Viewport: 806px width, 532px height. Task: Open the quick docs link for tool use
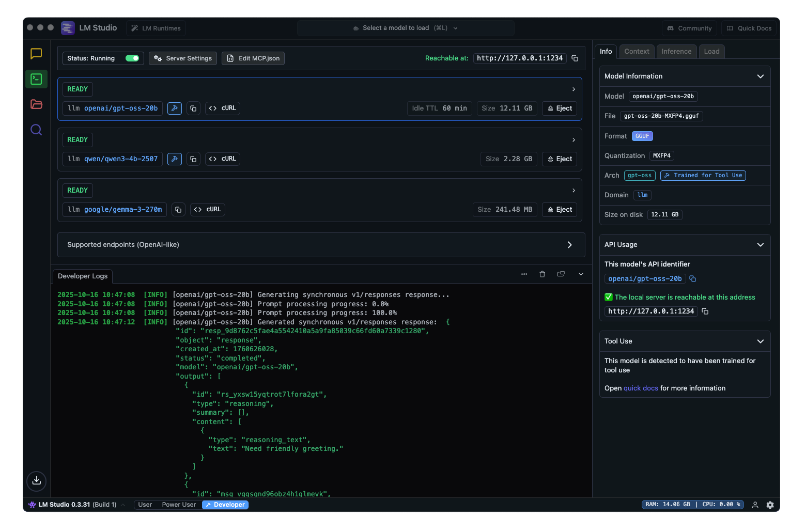[x=641, y=388]
